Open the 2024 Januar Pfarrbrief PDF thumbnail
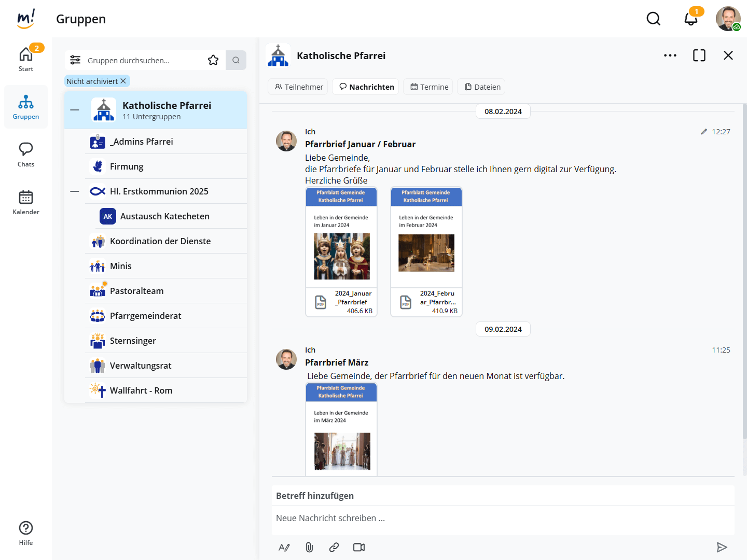Screen dimensions: 747x560 click(x=341, y=251)
